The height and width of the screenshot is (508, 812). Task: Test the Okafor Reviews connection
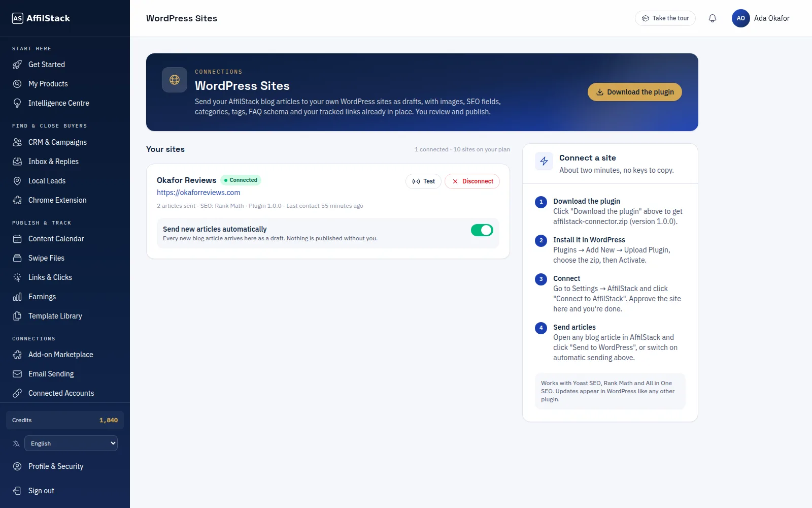[x=423, y=181]
